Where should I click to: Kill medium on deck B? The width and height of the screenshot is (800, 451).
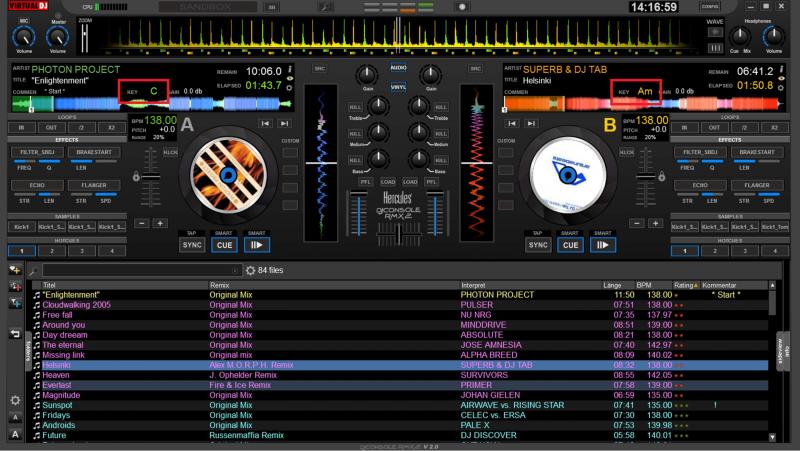point(441,134)
